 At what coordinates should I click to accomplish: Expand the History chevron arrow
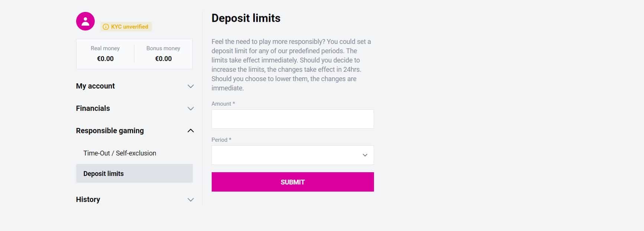tap(191, 200)
